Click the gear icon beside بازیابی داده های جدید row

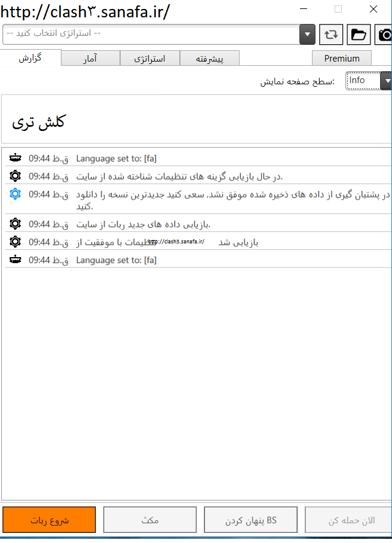tap(15, 224)
